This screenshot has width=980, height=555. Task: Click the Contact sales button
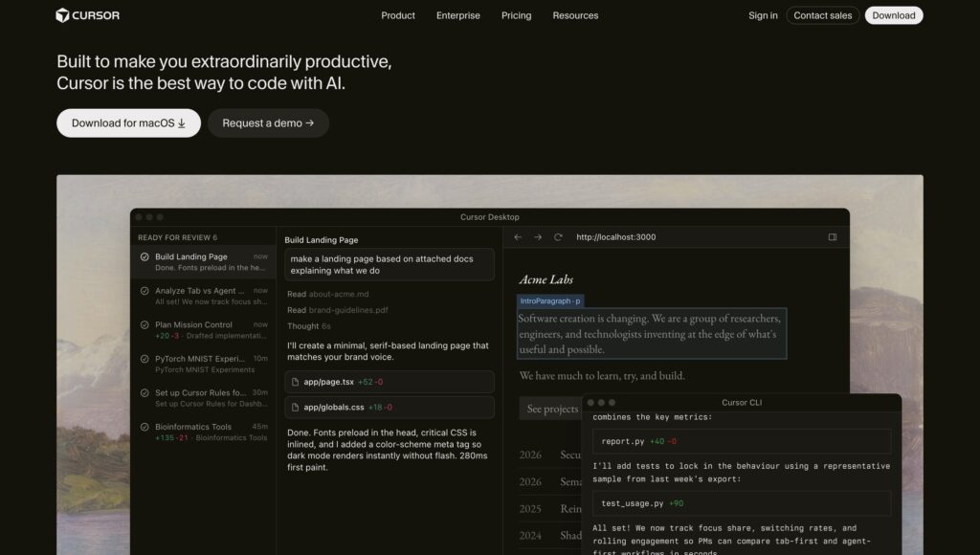pos(822,15)
